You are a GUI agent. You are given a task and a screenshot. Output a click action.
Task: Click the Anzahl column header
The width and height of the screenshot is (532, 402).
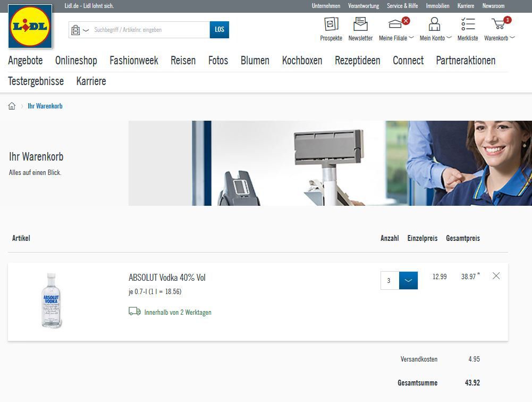[390, 238]
